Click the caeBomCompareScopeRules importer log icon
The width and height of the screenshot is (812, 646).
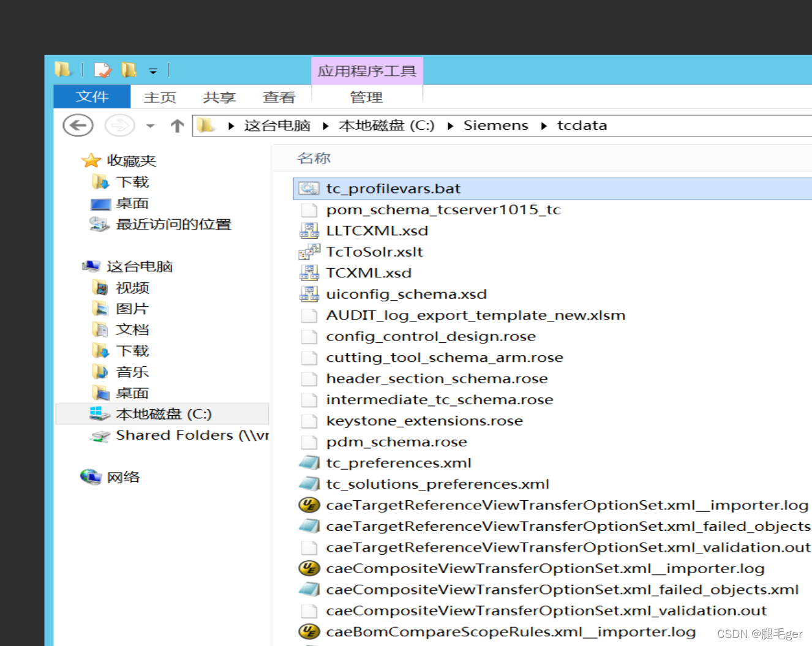(x=309, y=631)
